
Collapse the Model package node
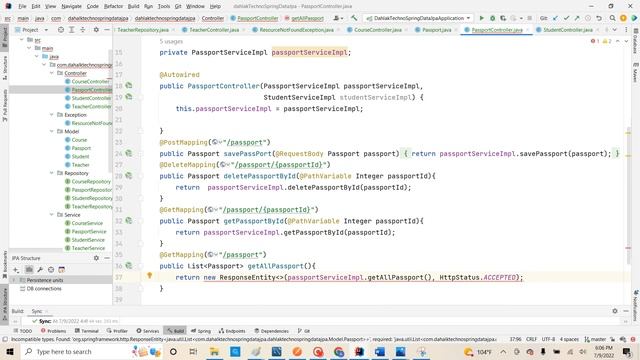52,131
